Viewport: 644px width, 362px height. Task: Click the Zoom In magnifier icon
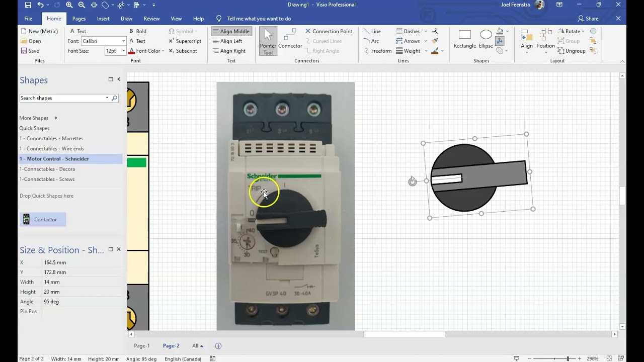pyautogui.click(x=69, y=5)
